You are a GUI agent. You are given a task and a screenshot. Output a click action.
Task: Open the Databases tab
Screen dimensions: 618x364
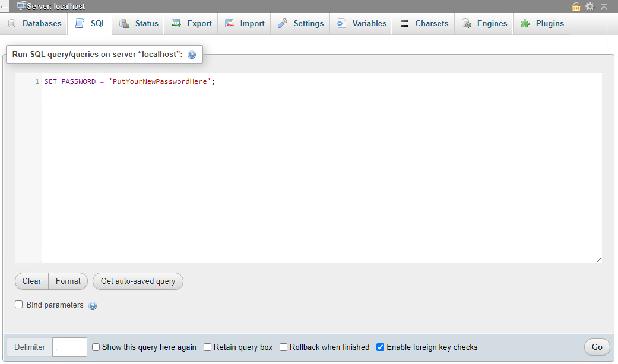tap(34, 24)
